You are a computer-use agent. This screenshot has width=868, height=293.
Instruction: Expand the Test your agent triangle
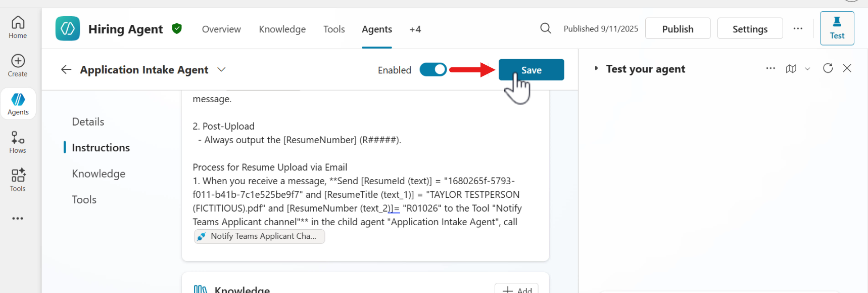tap(596, 68)
